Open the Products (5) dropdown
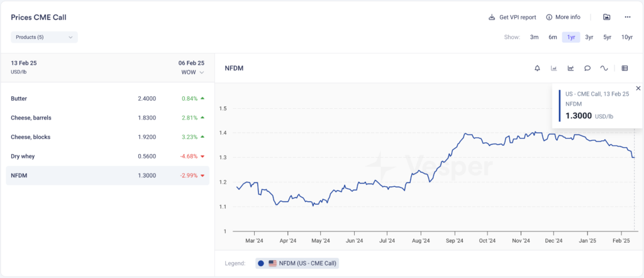The width and height of the screenshot is (644, 278). click(x=44, y=37)
